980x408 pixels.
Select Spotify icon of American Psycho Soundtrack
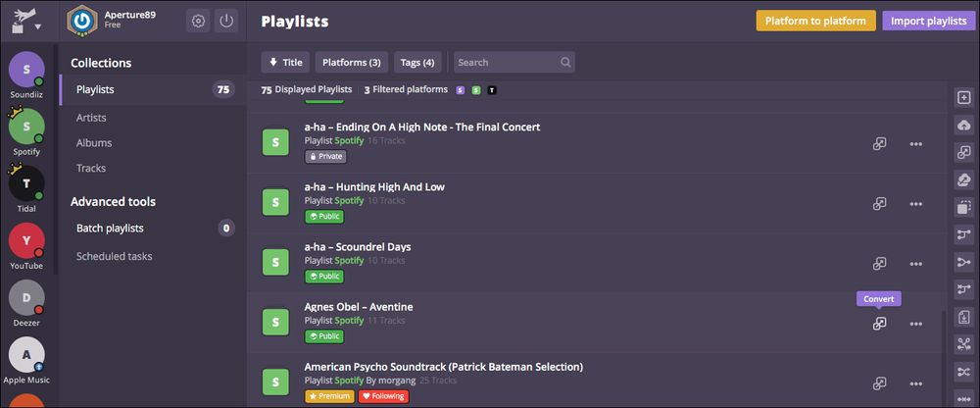[275, 382]
